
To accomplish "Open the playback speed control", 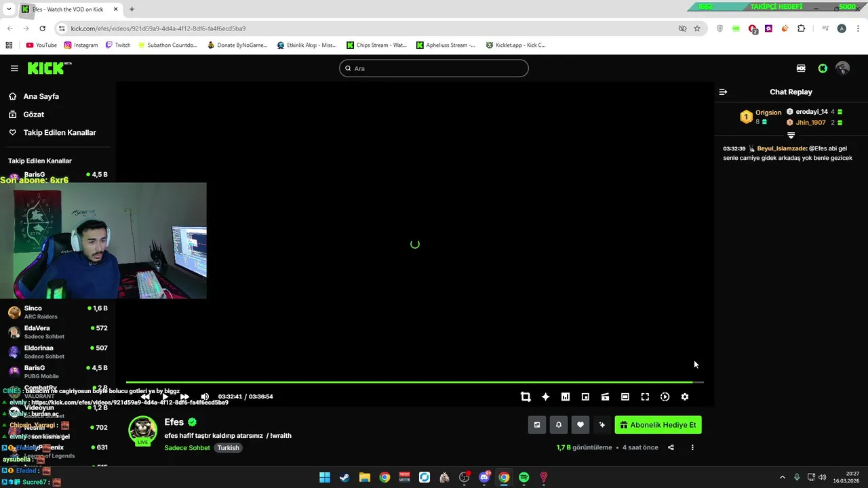I will pos(665,397).
